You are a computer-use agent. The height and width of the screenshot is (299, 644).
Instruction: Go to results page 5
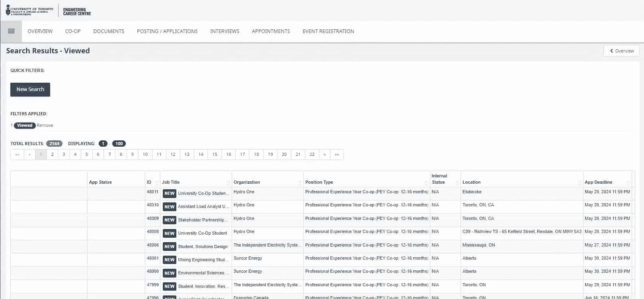(86, 154)
